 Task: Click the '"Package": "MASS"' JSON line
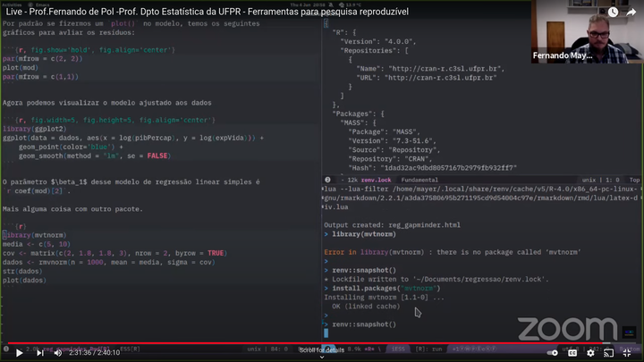[x=384, y=131]
